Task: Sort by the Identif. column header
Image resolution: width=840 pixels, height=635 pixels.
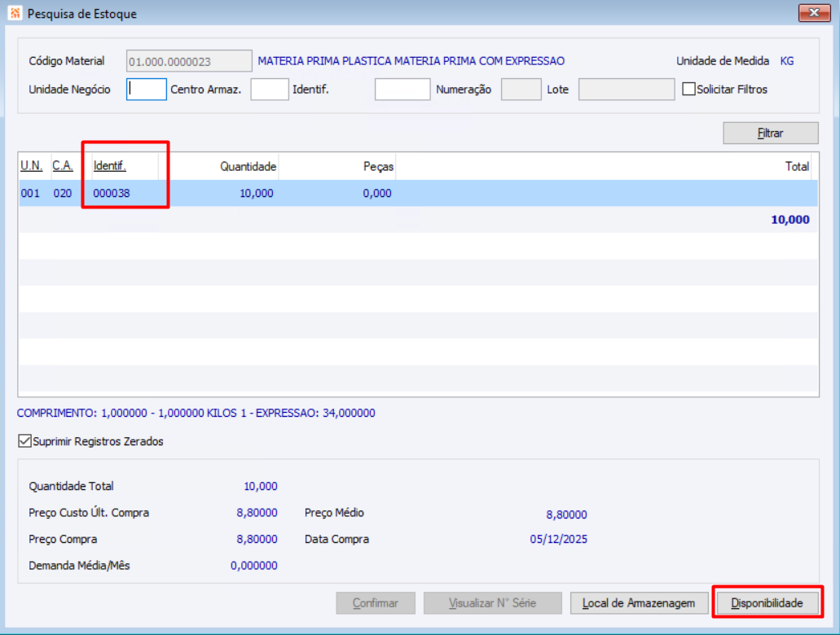Action: pyautogui.click(x=109, y=166)
